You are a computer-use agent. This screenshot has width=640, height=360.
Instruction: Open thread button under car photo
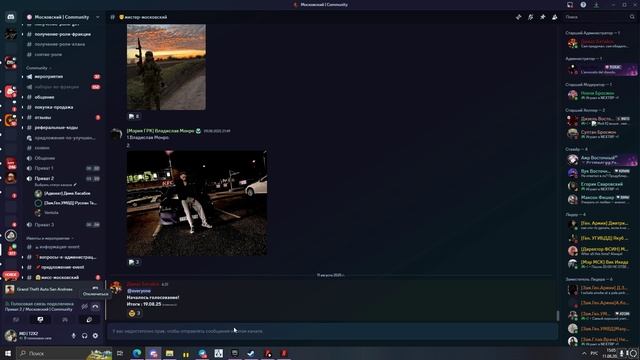(x=134, y=262)
